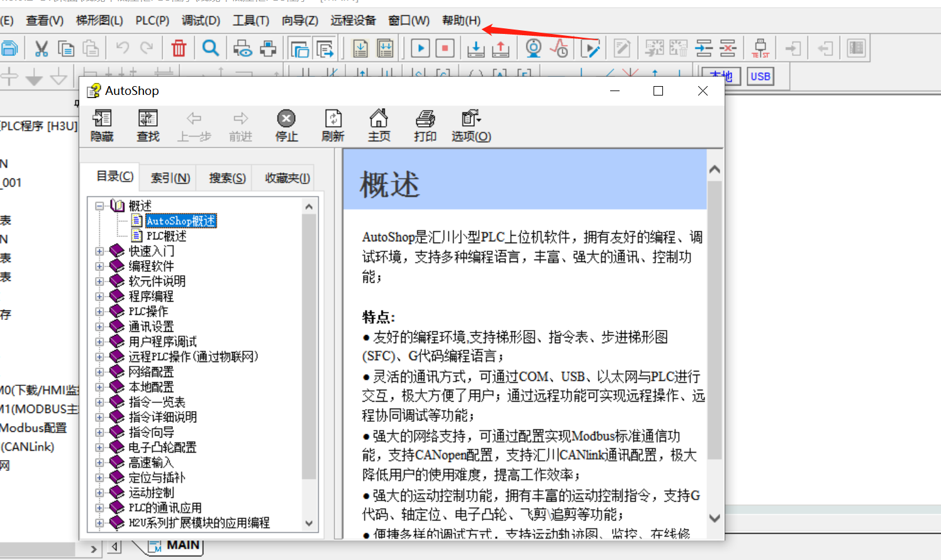Click the Copy icon in main toolbar

[66, 48]
